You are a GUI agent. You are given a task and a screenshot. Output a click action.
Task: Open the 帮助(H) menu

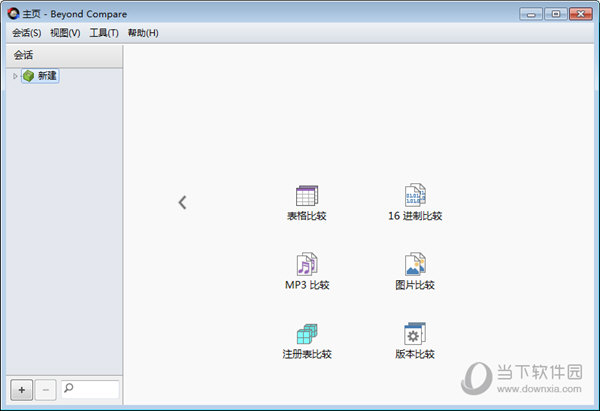pyautogui.click(x=143, y=33)
